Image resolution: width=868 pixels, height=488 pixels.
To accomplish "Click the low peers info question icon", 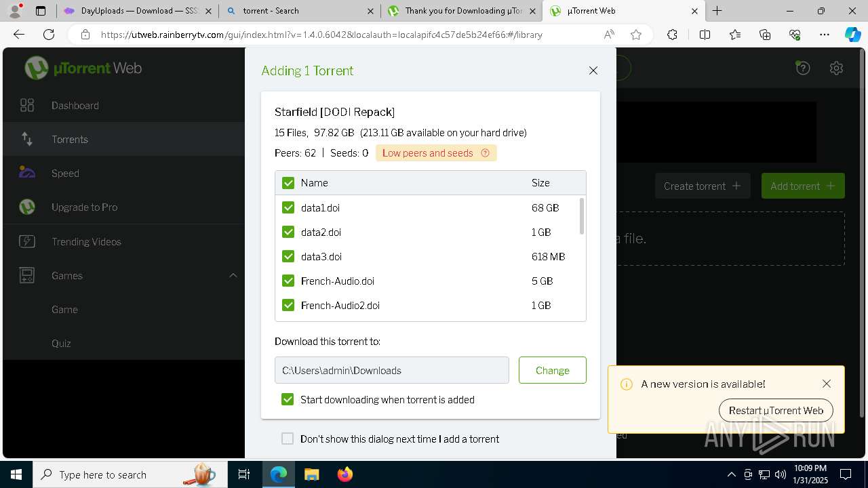I will coord(485,153).
